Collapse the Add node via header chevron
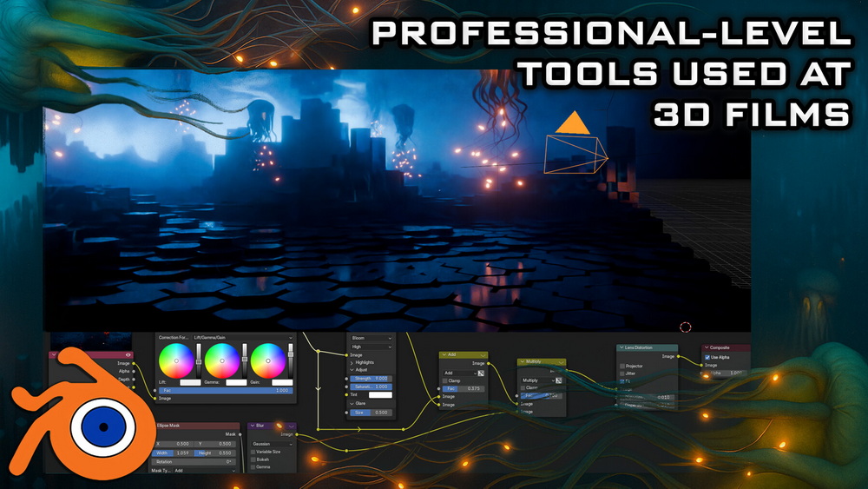 point(444,354)
